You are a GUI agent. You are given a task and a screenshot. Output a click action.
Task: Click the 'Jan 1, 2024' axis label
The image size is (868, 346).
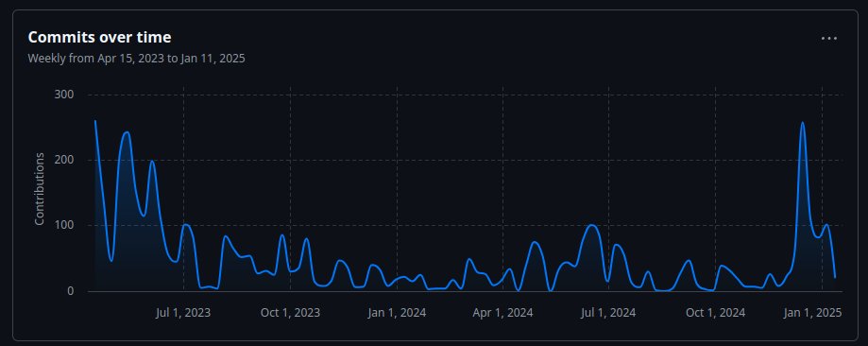tap(397, 313)
